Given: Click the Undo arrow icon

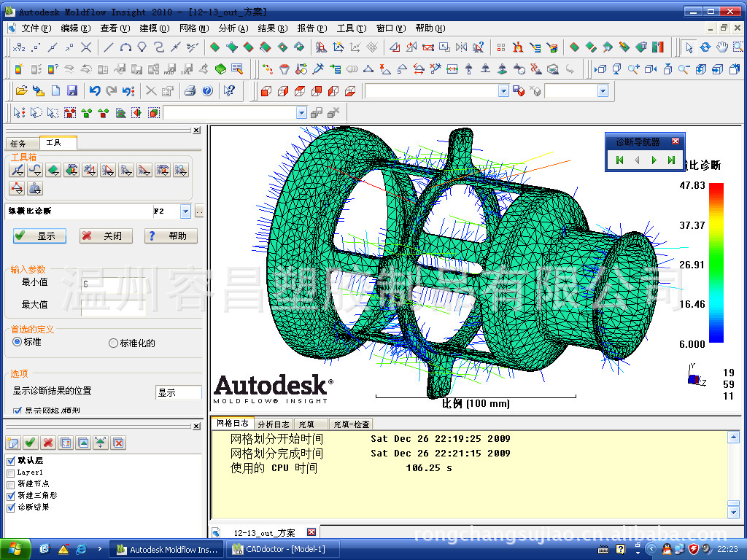Looking at the screenshot, I should (94, 90).
